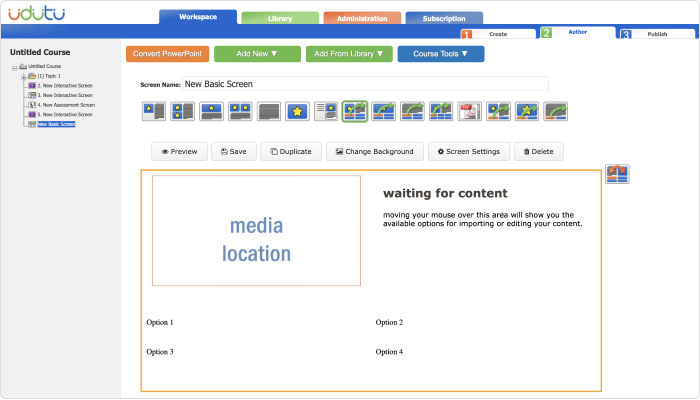Screen dimensions: 700x400
Task: Switch to the Workspace tab
Action: point(198,17)
